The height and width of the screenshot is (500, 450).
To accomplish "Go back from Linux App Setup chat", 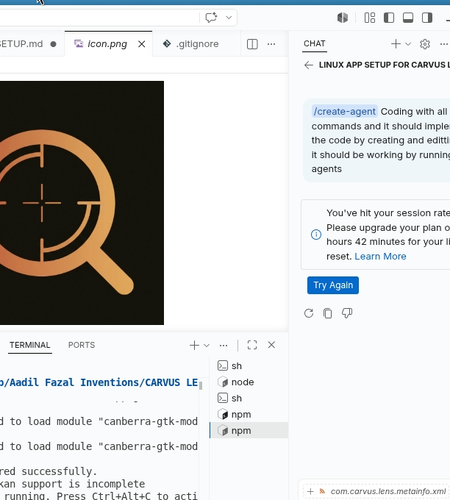I will point(309,65).
